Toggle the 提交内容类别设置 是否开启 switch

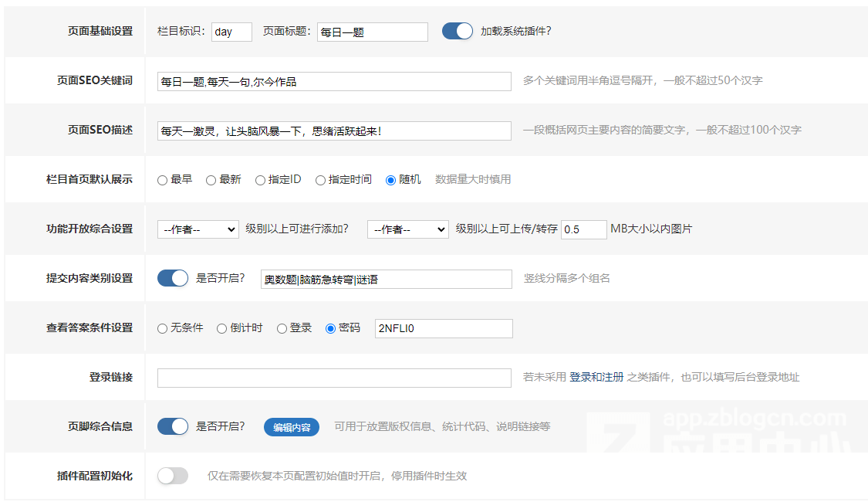pyautogui.click(x=173, y=278)
